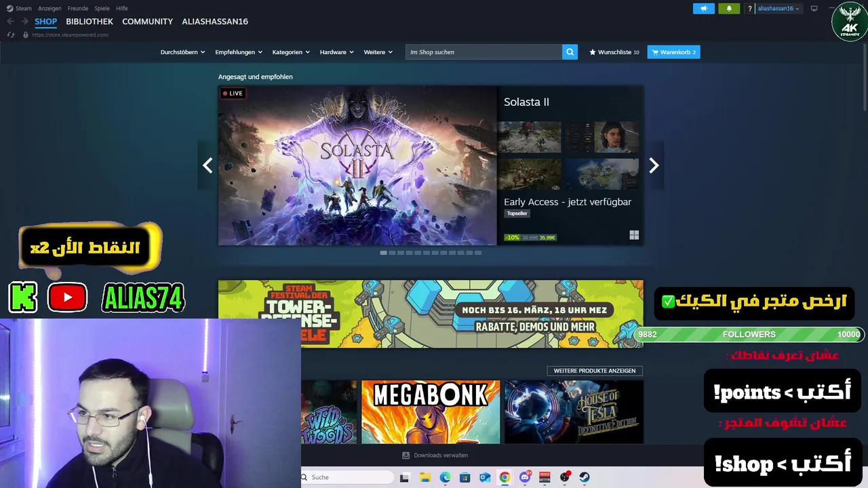Open Google Chrome from taskbar
The height and width of the screenshot is (488, 868).
coord(505,477)
